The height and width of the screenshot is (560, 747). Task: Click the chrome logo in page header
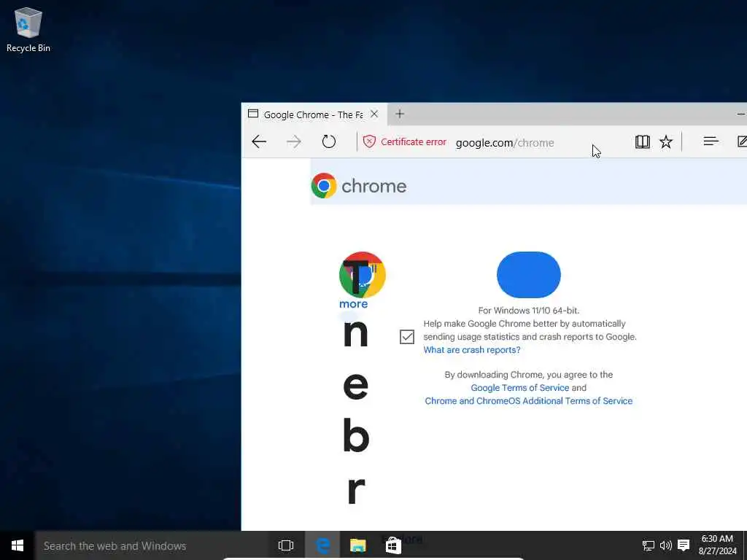[x=359, y=186]
